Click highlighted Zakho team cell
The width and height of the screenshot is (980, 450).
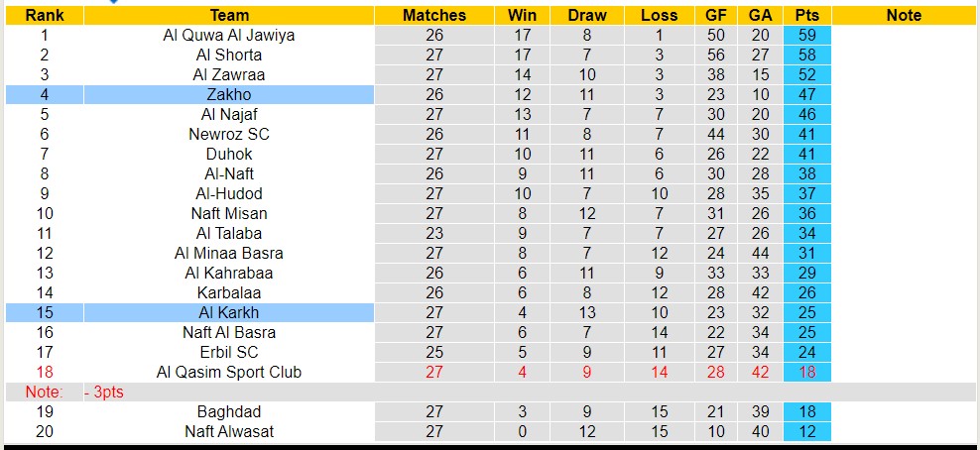click(x=229, y=94)
